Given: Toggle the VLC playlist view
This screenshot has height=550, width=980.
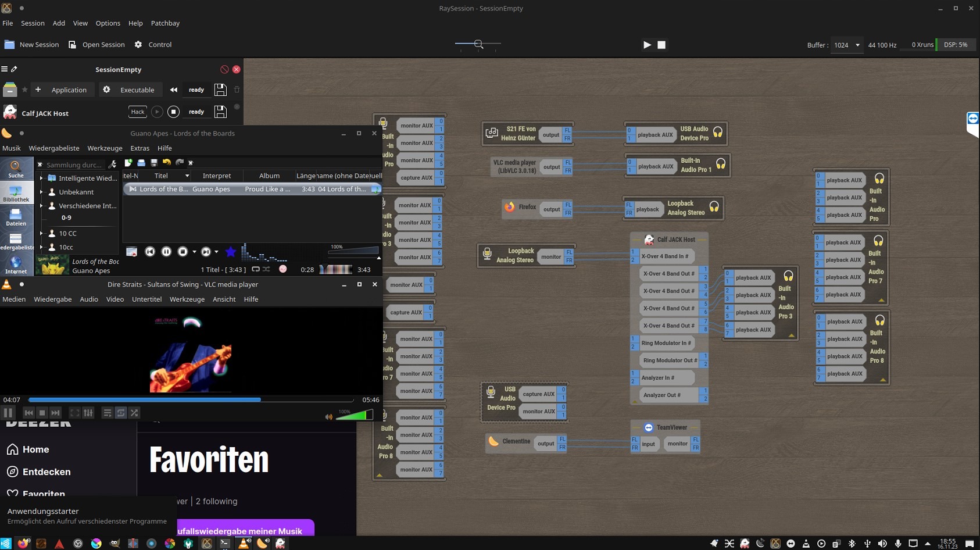Looking at the screenshot, I should tap(108, 413).
